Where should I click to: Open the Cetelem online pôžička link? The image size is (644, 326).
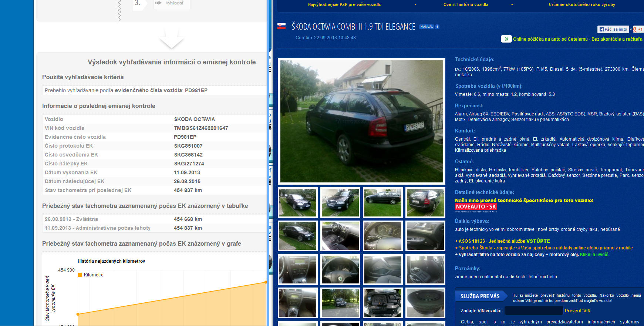point(577,39)
